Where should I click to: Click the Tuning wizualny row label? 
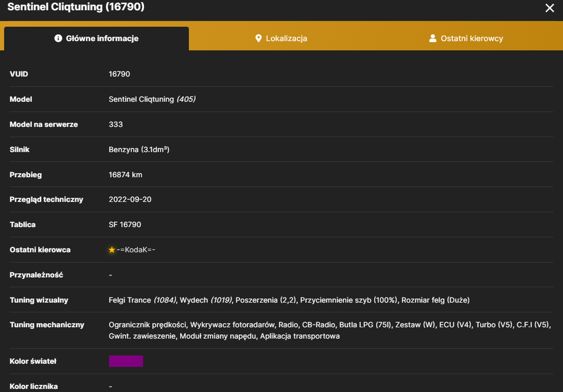[x=39, y=300]
